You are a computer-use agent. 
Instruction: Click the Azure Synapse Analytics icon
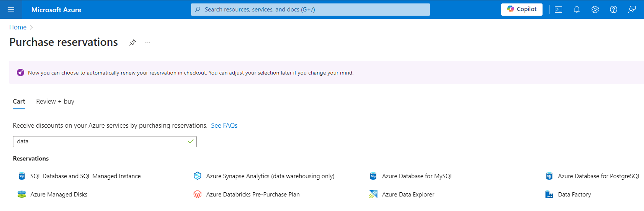198,176
